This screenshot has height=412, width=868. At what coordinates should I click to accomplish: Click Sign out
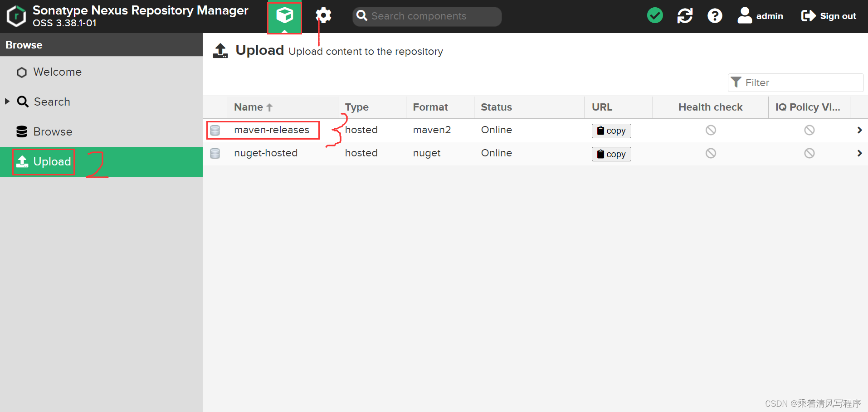coord(829,16)
